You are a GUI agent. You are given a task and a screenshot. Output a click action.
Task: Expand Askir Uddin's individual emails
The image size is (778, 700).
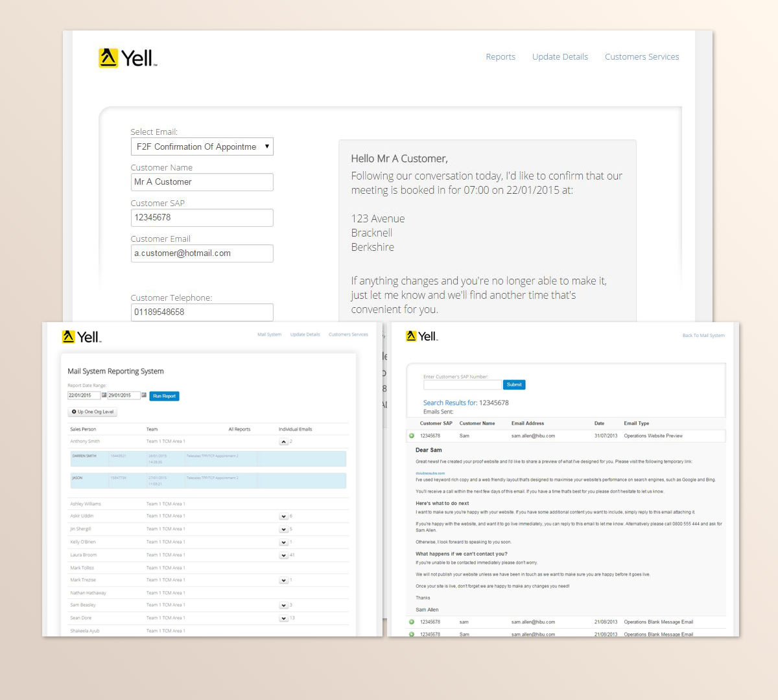283,517
